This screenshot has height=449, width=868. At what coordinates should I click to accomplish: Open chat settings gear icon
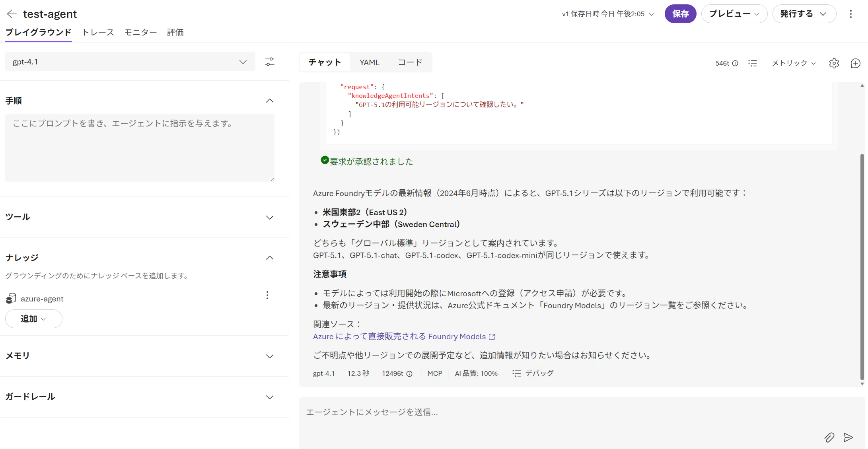click(x=834, y=63)
